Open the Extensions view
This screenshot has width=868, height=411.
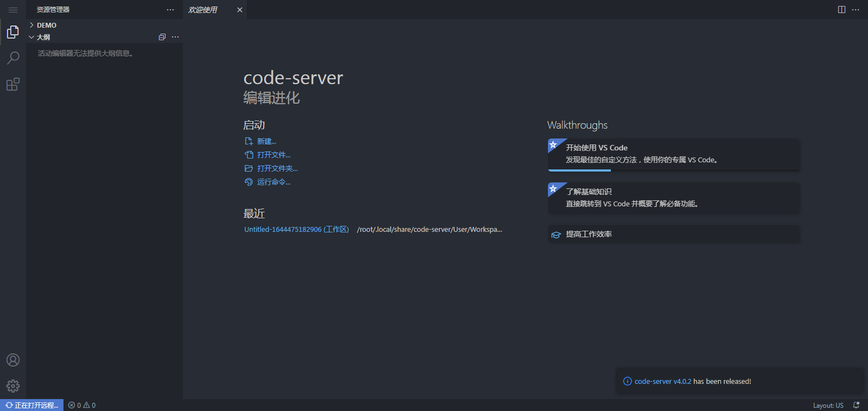[x=13, y=84]
